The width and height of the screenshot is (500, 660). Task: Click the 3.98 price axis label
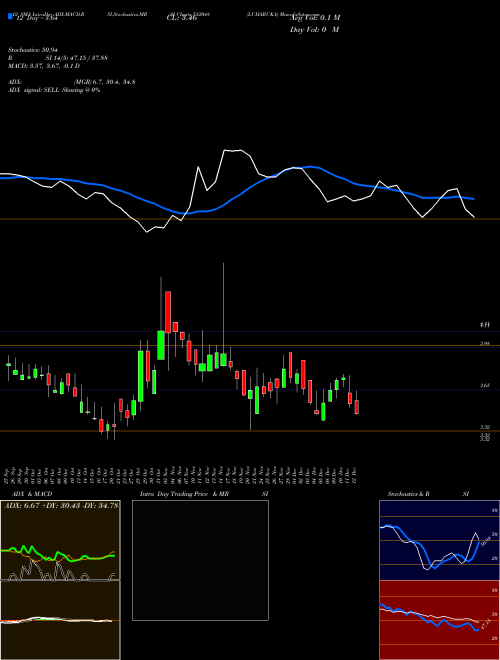[485, 343]
